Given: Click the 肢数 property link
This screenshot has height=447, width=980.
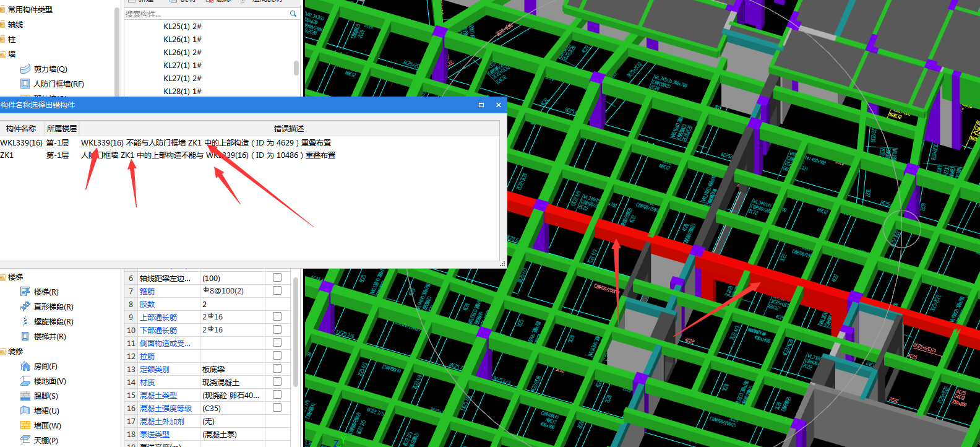Looking at the screenshot, I should pos(147,304).
